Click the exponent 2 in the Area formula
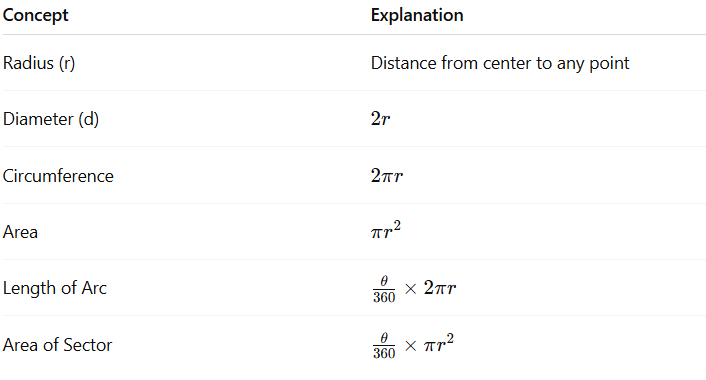 pos(397,225)
